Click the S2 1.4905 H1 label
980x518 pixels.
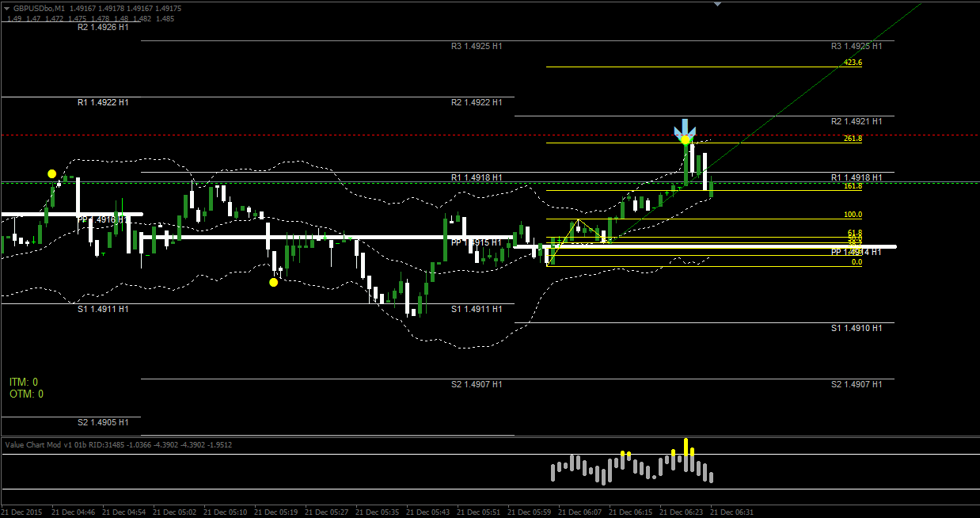(103, 422)
